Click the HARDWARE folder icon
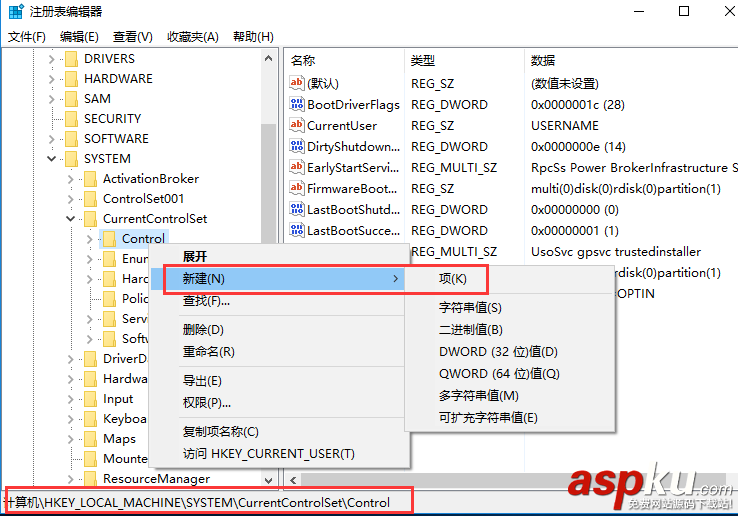This screenshot has width=738, height=516. (72, 79)
